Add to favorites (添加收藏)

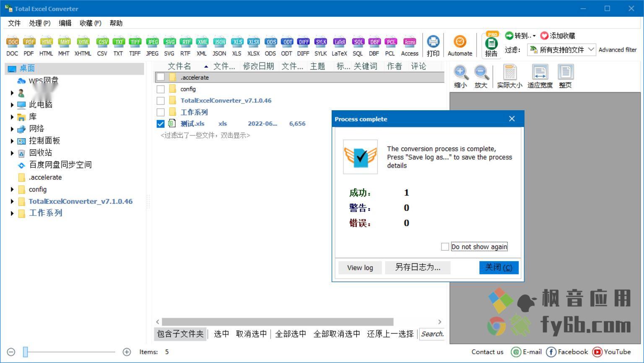tap(558, 36)
